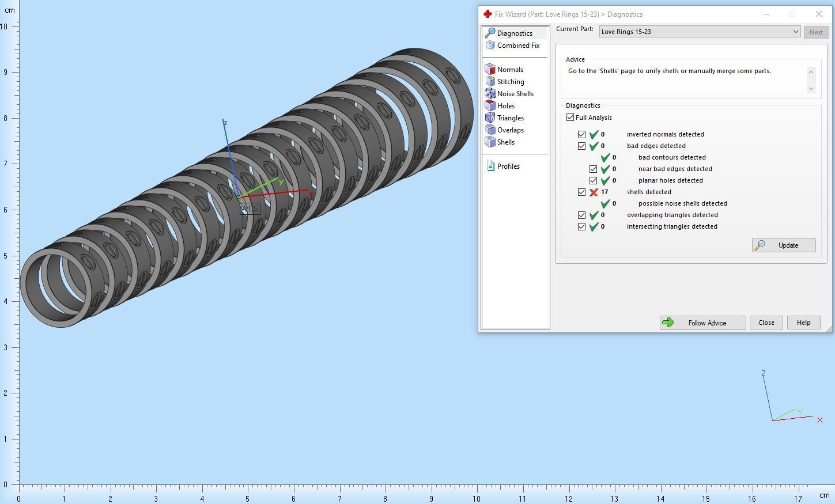835x504 pixels.
Task: Click the red X status icon for shells detected
Action: 594,192
